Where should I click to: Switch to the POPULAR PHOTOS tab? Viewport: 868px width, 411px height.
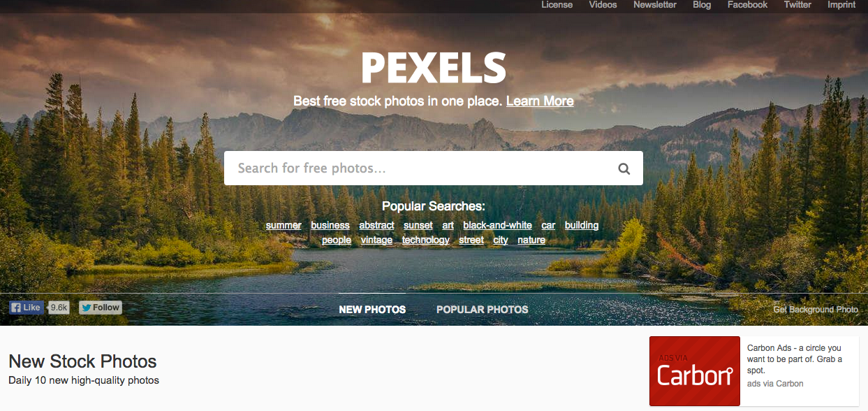point(483,310)
